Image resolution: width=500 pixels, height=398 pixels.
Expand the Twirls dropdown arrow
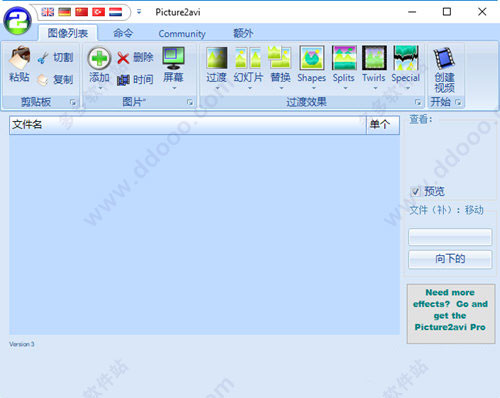[375, 88]
